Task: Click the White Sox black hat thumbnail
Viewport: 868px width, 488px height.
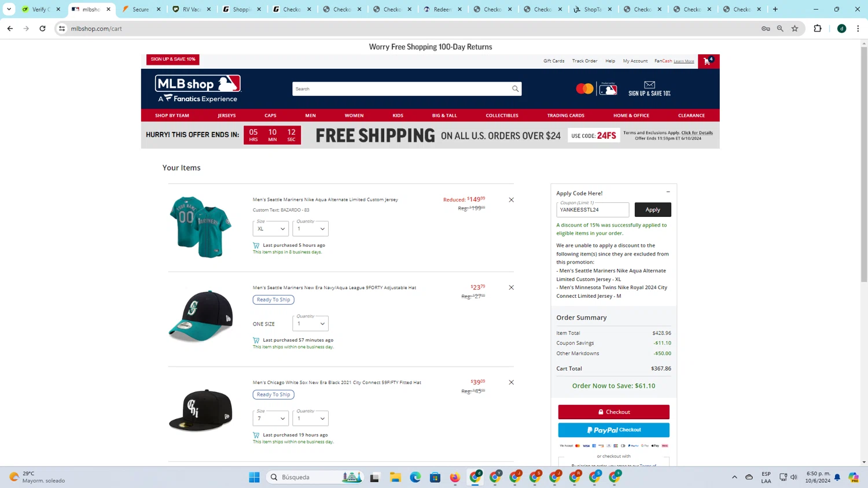Action: 200,410
